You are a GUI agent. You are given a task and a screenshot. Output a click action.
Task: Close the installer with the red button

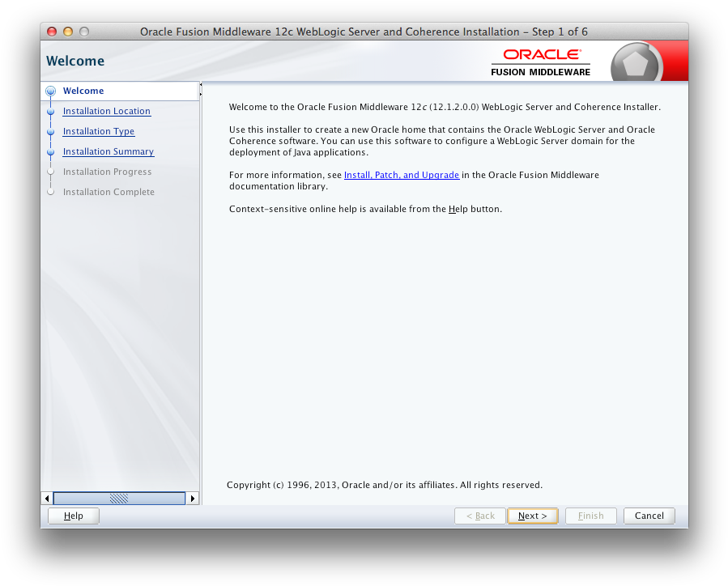pos(52,32)
